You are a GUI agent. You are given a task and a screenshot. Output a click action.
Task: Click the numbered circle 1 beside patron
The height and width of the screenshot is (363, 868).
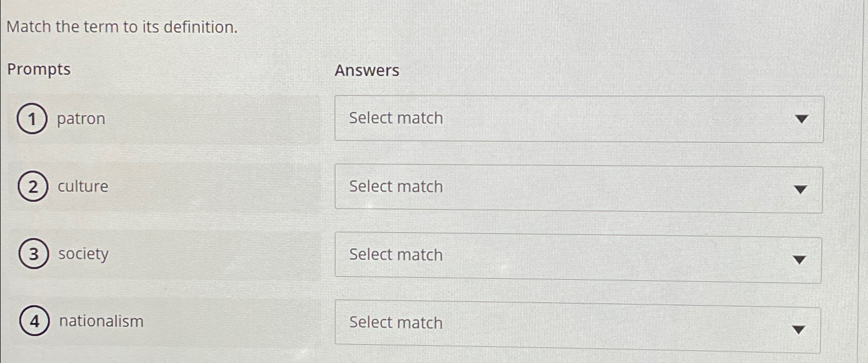[x=32, y=119]
